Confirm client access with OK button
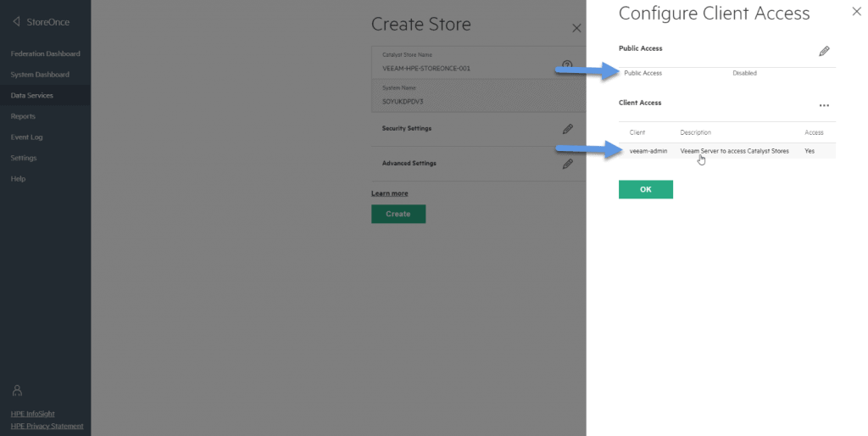Viewport: 868px width, 436px height. click(x=645, y=189)
